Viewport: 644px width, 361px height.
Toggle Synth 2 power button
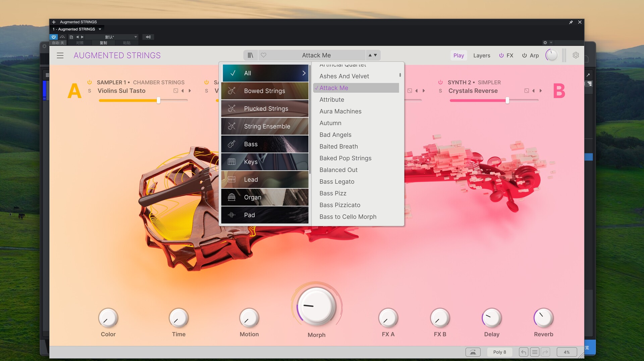(x=440, y=82)
